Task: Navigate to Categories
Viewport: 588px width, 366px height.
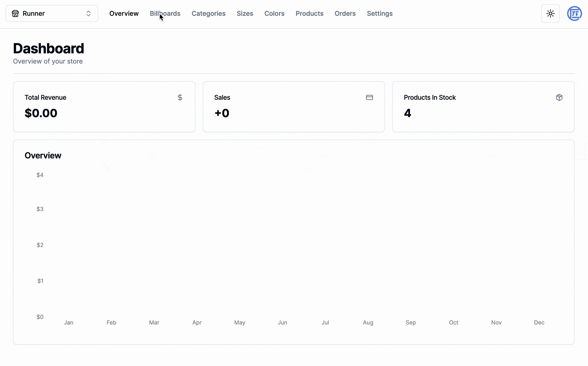Action: [209, 13]
